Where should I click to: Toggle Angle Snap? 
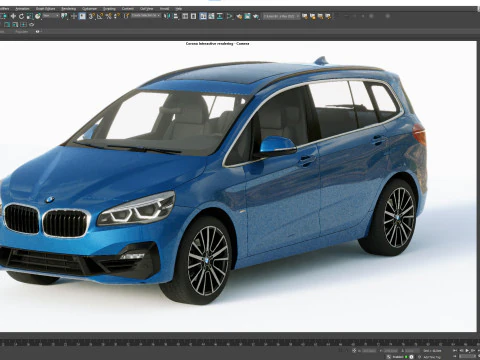click(x=100, y=16)
